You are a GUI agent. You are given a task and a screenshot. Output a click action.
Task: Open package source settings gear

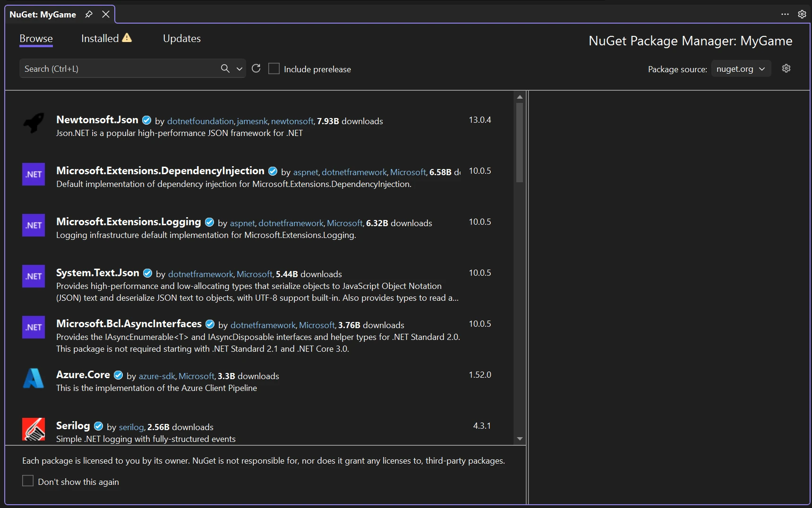pyautogui.click(x=786, y=68)
